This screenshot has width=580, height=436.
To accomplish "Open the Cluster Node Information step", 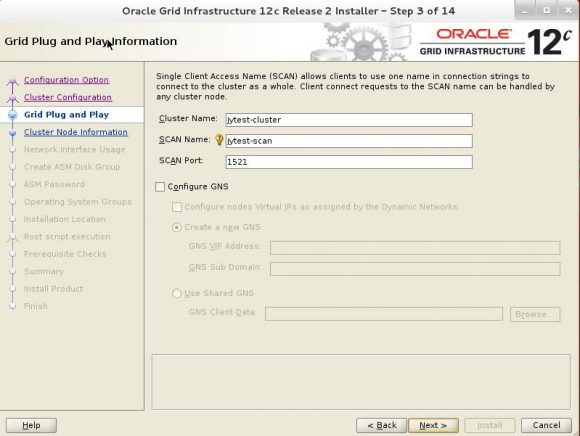I will [76, 132].
